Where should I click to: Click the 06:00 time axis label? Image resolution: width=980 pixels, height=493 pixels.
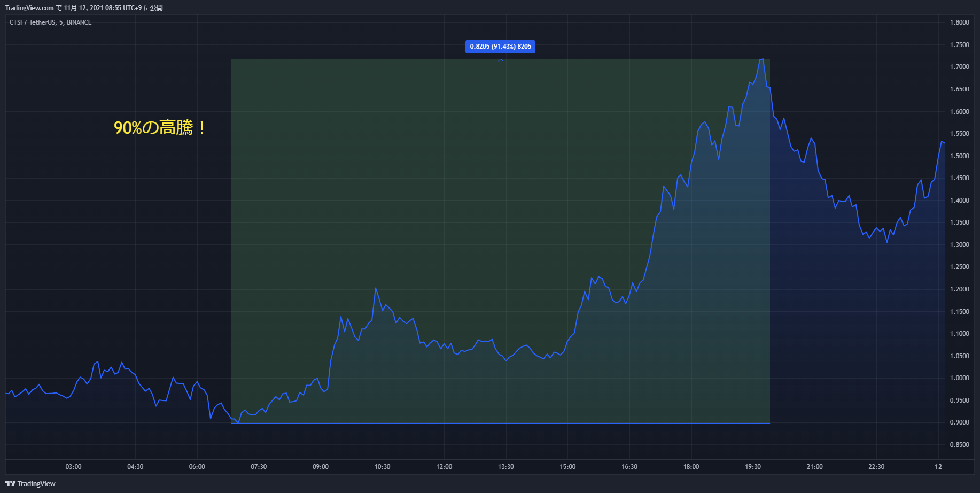(x=197, y=467)
